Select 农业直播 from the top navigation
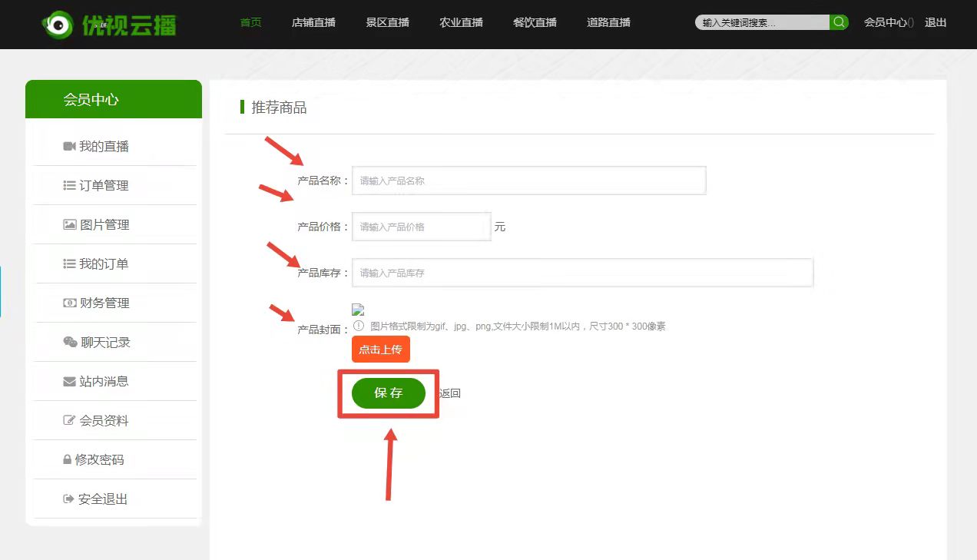Screen dimensions: 977x560 tap(461, 22)
